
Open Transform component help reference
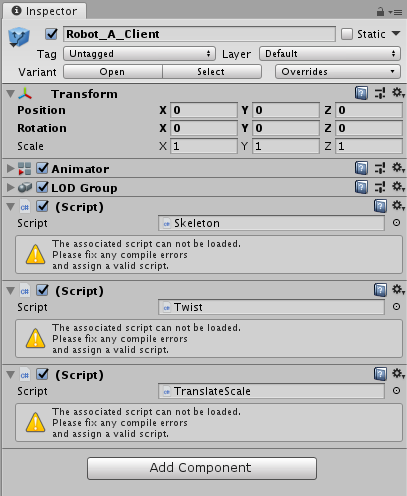[x=361, y=93]
